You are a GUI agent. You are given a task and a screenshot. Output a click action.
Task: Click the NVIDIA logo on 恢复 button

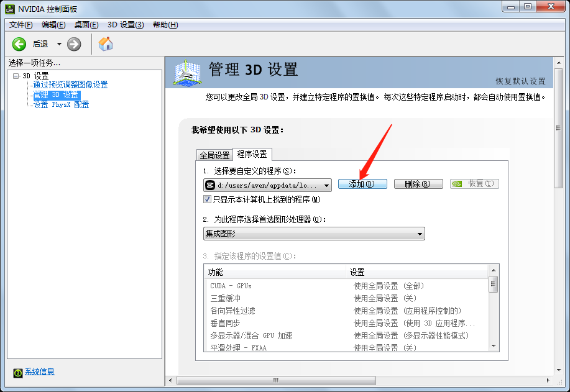pos(457,184)
